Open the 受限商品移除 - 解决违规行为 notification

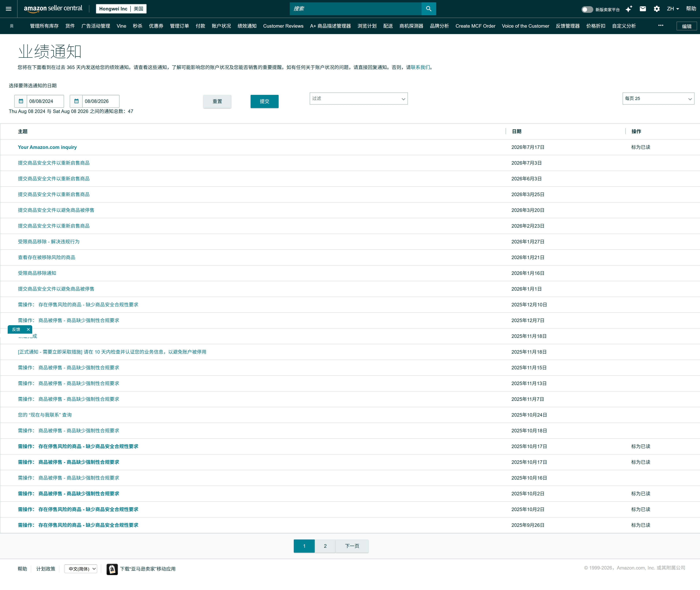point(49,242)
